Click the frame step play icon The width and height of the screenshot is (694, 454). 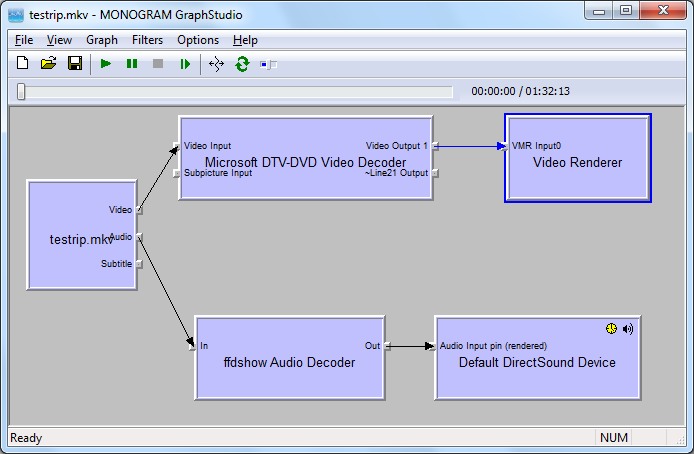pyautogui.click(x=184, y=64)
